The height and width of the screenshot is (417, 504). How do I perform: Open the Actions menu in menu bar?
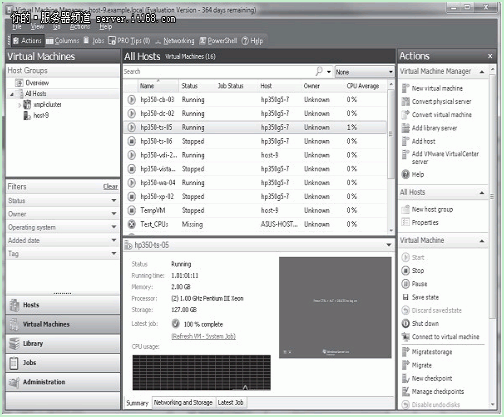[x=80, y=26]
